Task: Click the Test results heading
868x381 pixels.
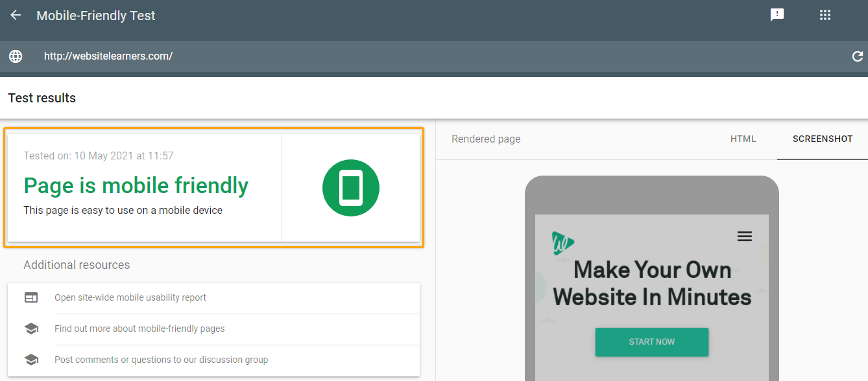Action: pos(42,98)
